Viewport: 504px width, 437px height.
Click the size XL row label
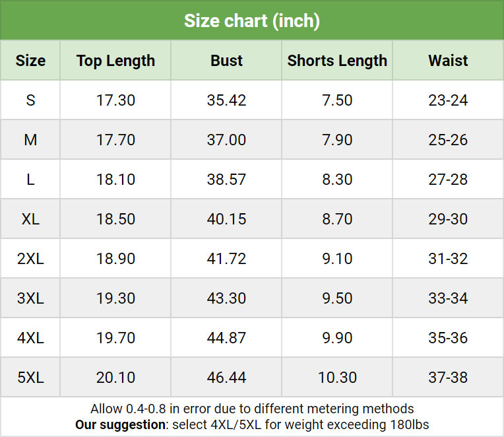click(x=30, y=219)
